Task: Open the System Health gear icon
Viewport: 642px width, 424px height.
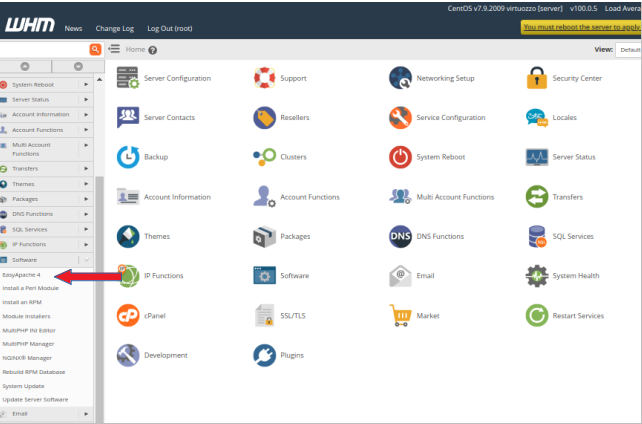Action: click(x=536, y=275)
